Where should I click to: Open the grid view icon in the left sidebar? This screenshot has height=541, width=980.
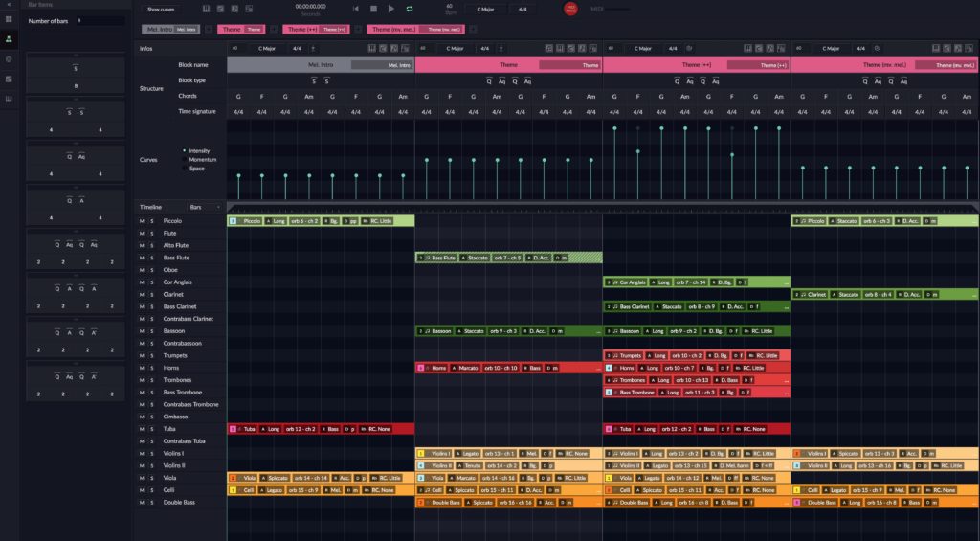pos(9,19)
